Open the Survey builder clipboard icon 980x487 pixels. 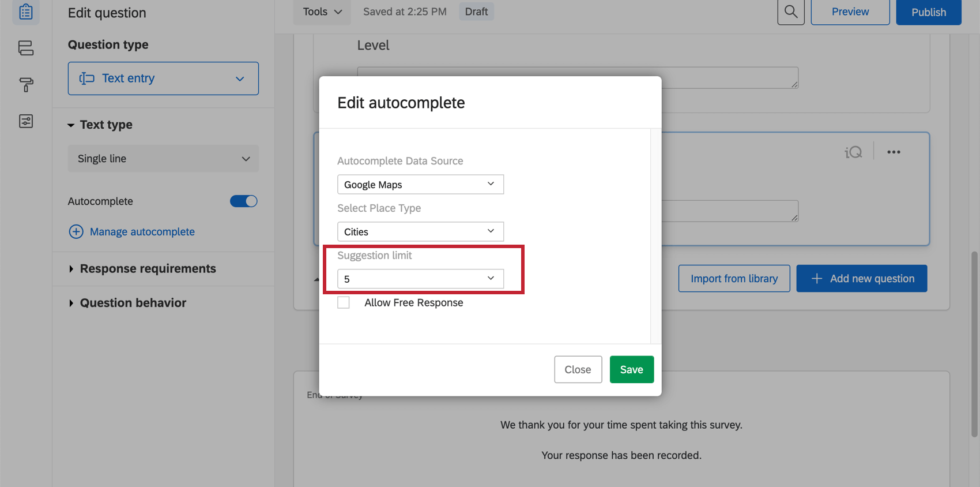tap(26, 12)
